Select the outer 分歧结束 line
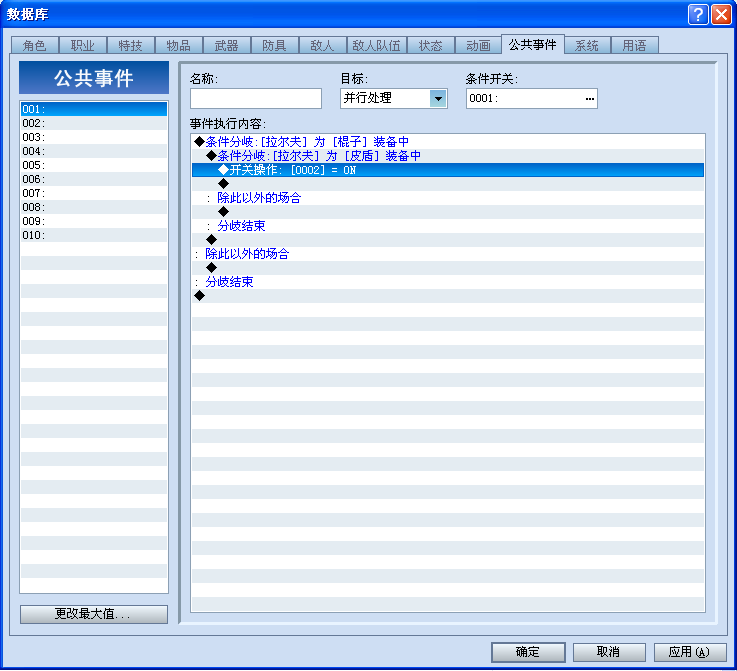 pos(448,282)
